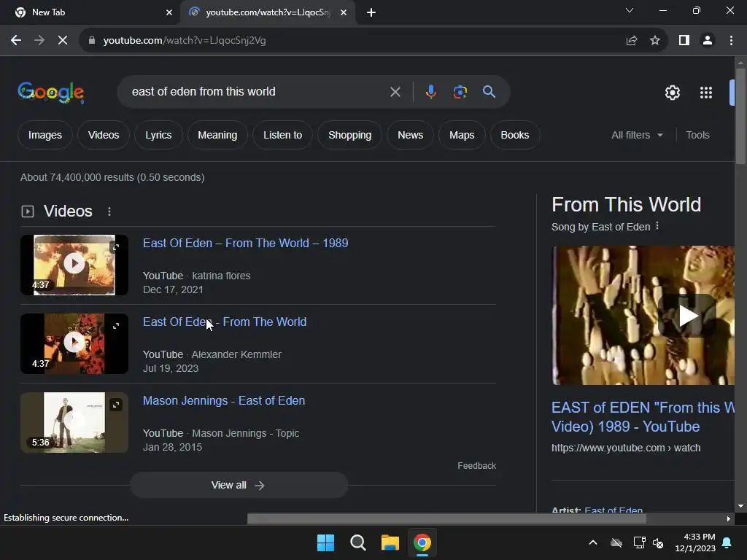Open the Chrome profile menu
747x560 pixels.
pos(708,41)
